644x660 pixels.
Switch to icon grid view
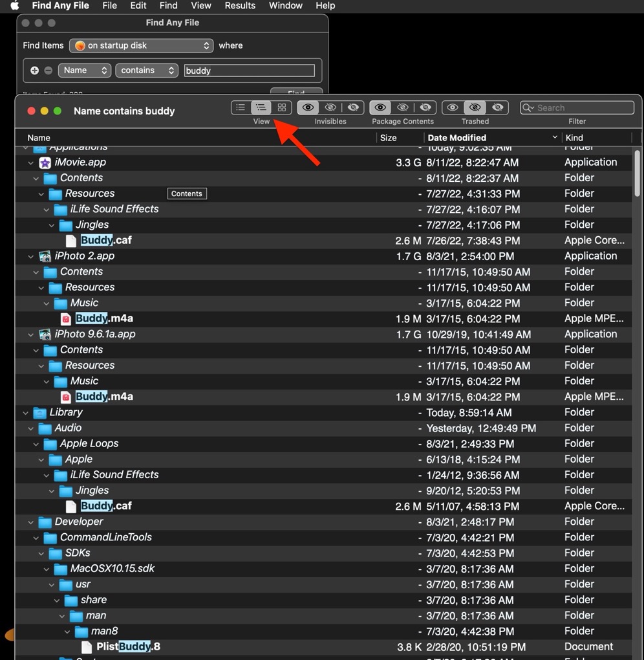[281, 107]
